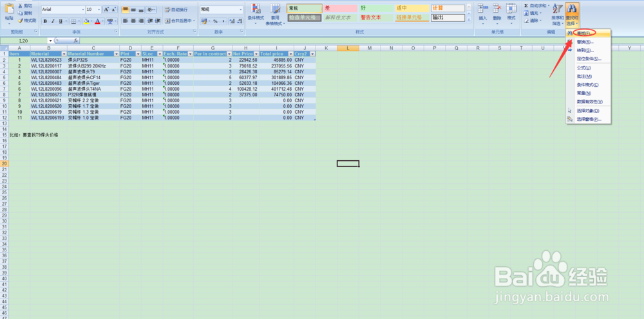
Task: Center text horizontally
Action: (x=133, y=21)
